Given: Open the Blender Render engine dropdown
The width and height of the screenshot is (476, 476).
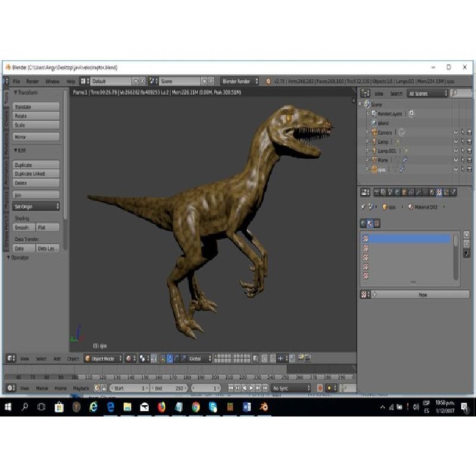Looking at the screenshot, I should 240,81.
